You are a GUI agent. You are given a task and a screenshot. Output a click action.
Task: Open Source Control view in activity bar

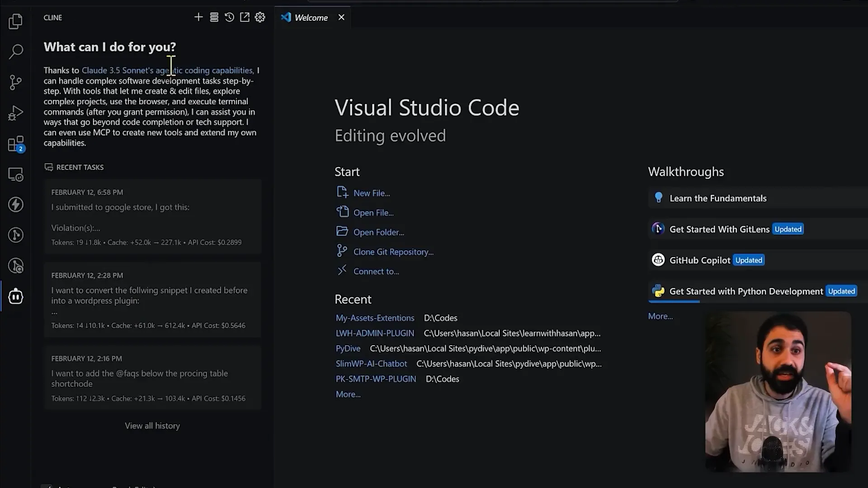[x=15, y=82]
